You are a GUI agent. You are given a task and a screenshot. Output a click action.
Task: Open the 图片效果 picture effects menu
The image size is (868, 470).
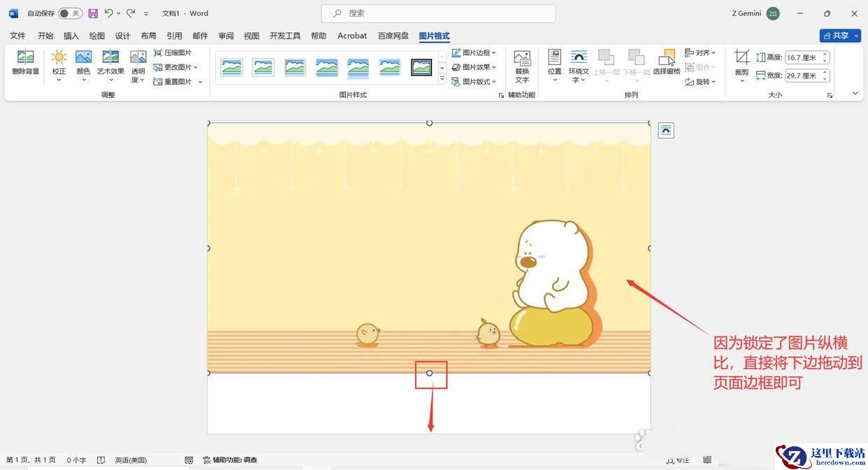coord(474,67)
